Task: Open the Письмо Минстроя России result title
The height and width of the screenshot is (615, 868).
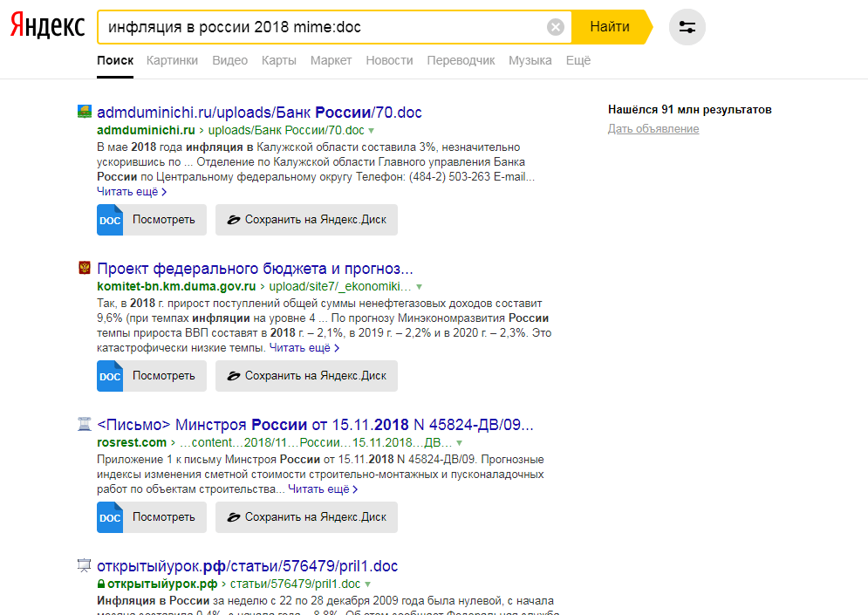Action: click(315, 425)
